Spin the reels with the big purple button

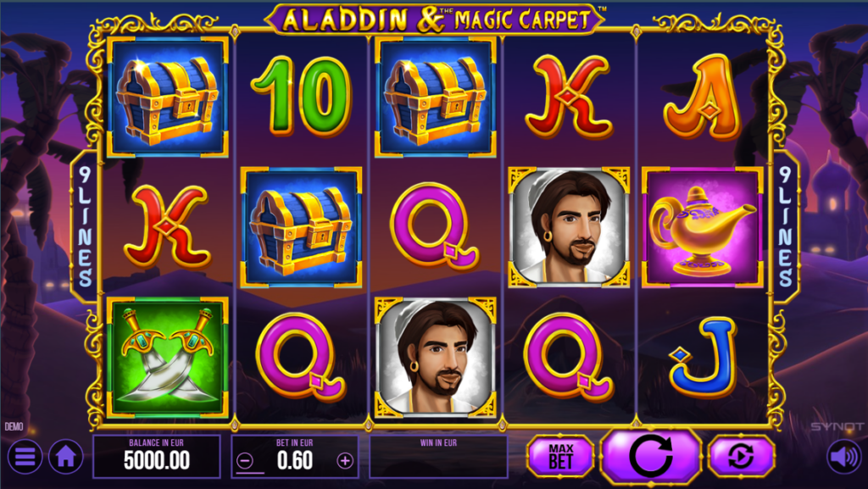(x=651, y=456)
